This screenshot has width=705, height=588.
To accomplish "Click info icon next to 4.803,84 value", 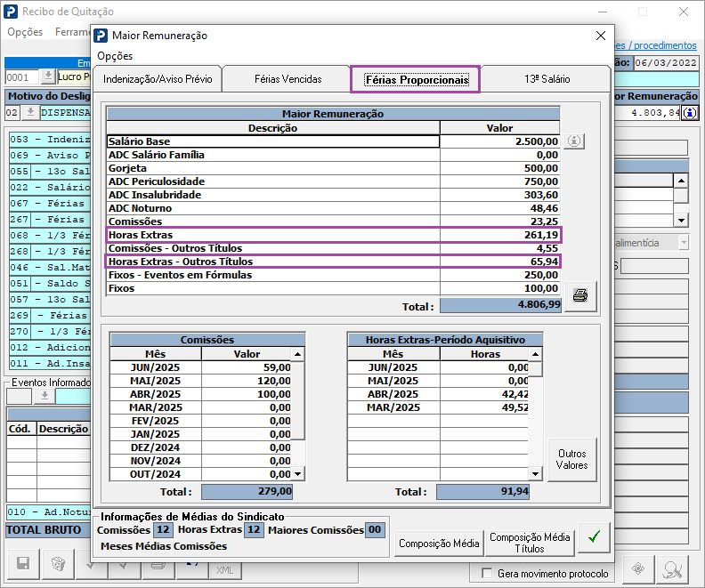I will click(x=690, y=113).
